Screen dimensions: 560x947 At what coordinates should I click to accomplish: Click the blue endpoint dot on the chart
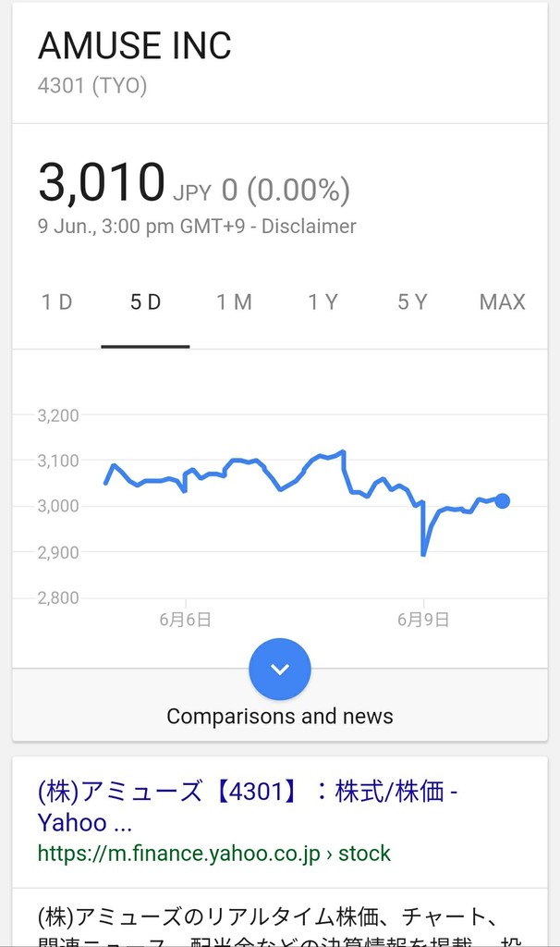[x=502, y=500]
